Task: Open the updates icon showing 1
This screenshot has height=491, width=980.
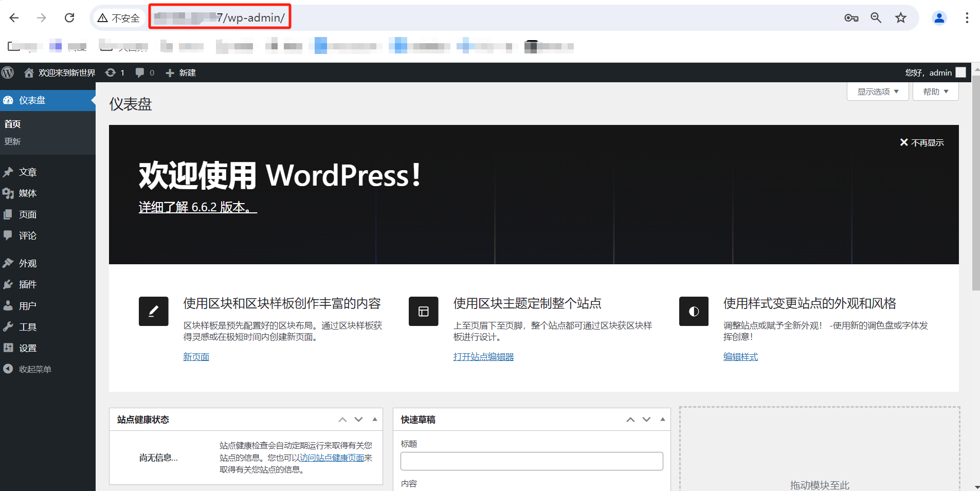Action: pos(110,72)
